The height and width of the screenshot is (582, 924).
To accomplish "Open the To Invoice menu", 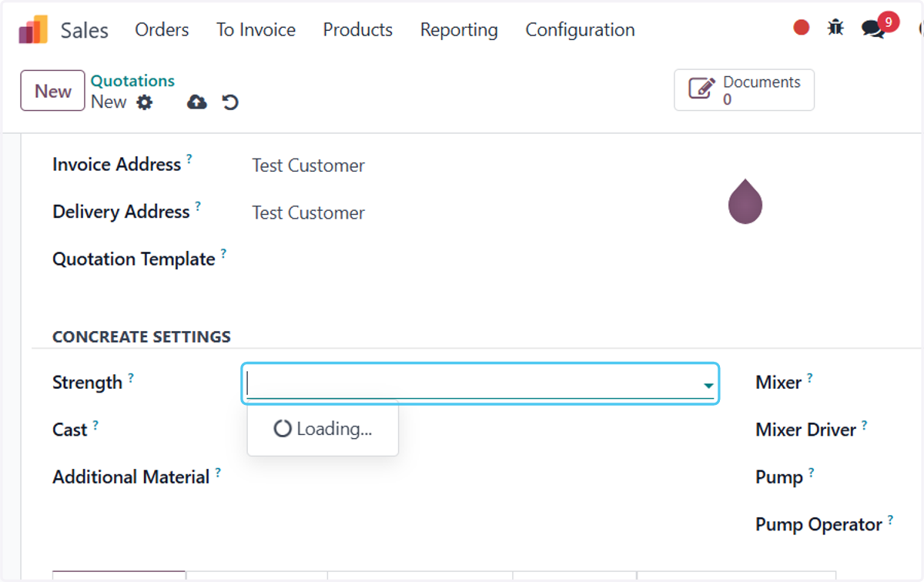I will 256,30.
